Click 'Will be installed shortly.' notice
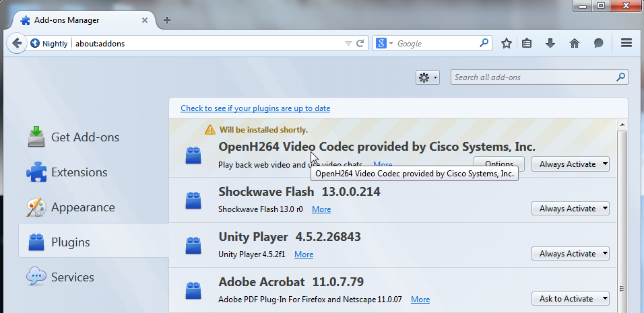 click(263, 130)
